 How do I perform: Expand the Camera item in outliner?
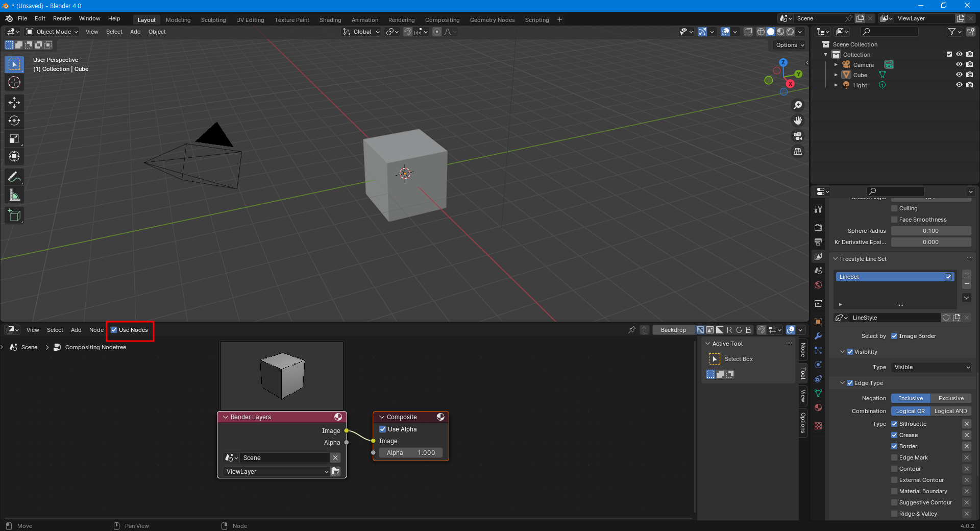(836, 65)
